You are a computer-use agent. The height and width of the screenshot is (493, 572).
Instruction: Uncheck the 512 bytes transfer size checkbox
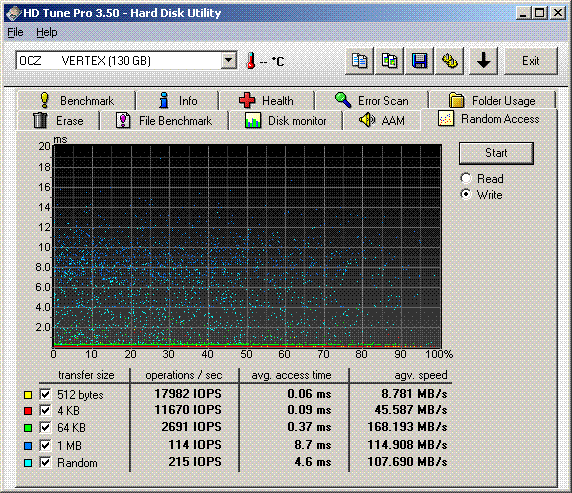click(x=45, y=394)
